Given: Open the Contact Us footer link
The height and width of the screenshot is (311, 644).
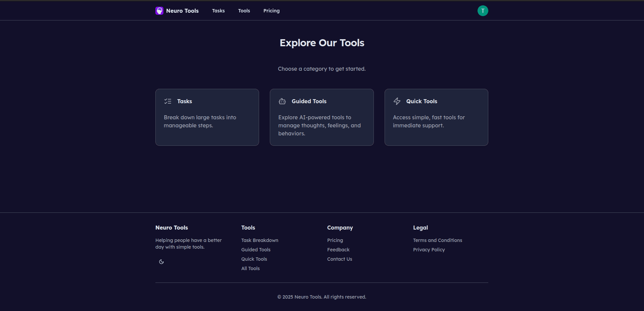Looking at the screenshot, I should click(x=340, y=259).
